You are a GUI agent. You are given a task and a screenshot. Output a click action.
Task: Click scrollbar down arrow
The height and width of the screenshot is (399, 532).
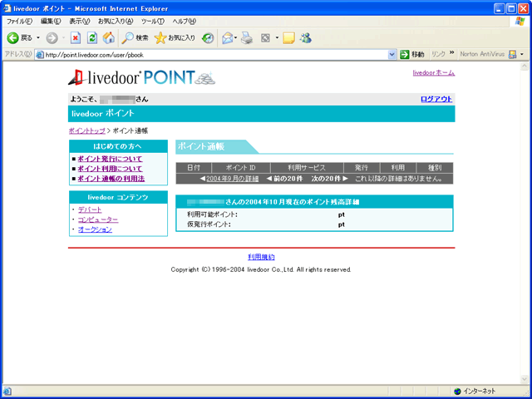[525, 379]
